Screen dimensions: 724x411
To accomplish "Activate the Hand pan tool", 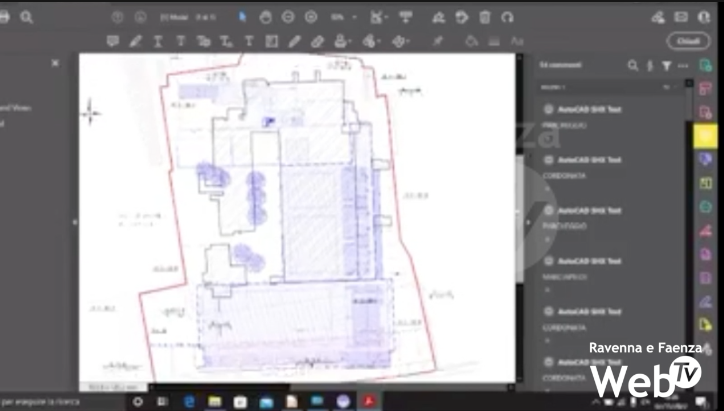I will pos(265,17).
